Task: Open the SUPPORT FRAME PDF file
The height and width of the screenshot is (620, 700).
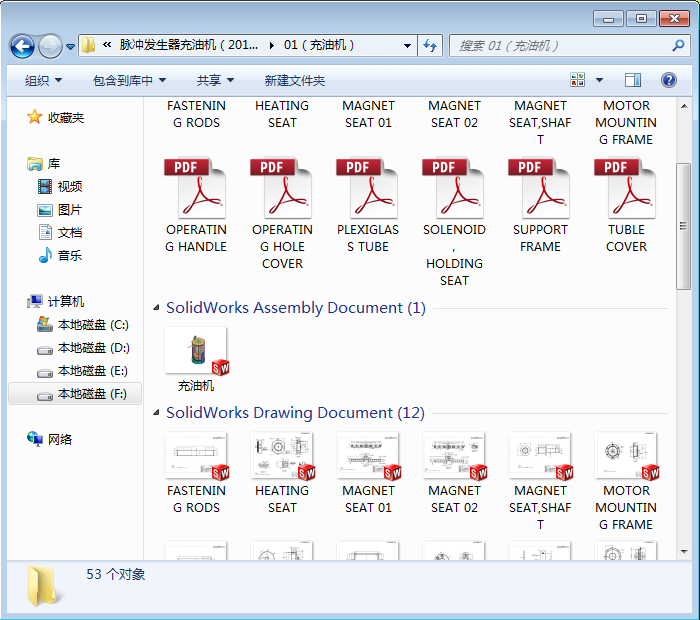Action: tap(540, 190)
